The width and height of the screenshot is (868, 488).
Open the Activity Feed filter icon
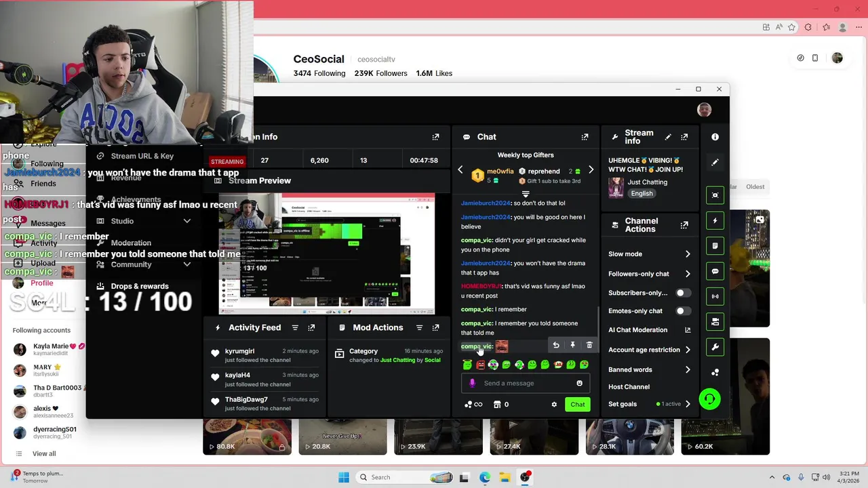pyautogui.click(x=295, y=327)
